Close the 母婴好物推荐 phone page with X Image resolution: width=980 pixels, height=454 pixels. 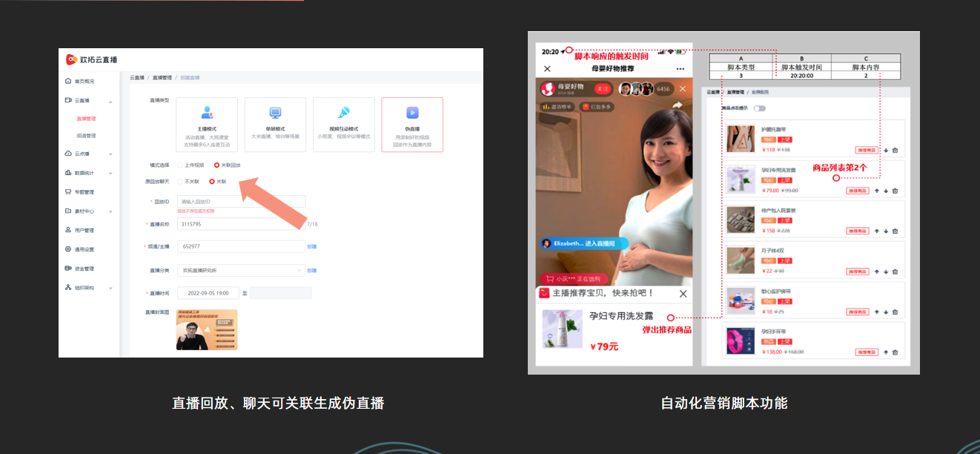point(547,69)
